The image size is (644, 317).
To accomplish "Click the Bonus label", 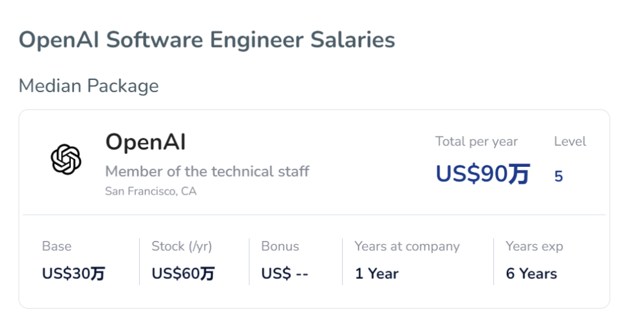I will [x=280, y=246].
